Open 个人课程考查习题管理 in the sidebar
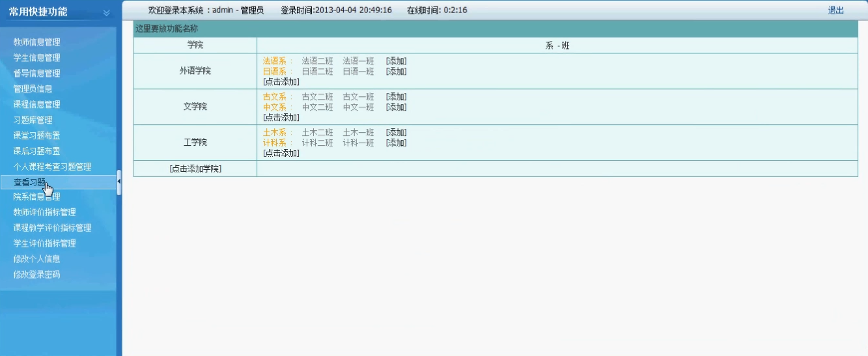Viewport: 868px width, 356px height. tap(53, 167)
